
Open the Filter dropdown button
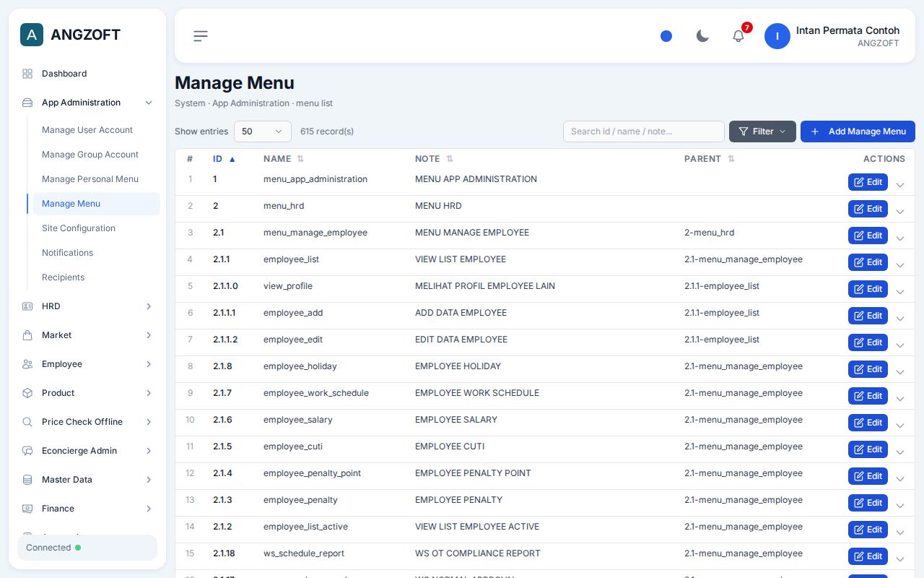tap(762, 131)
